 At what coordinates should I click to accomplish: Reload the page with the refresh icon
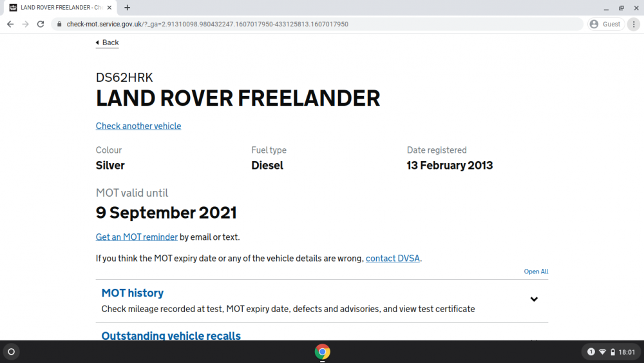coord(40,25)
